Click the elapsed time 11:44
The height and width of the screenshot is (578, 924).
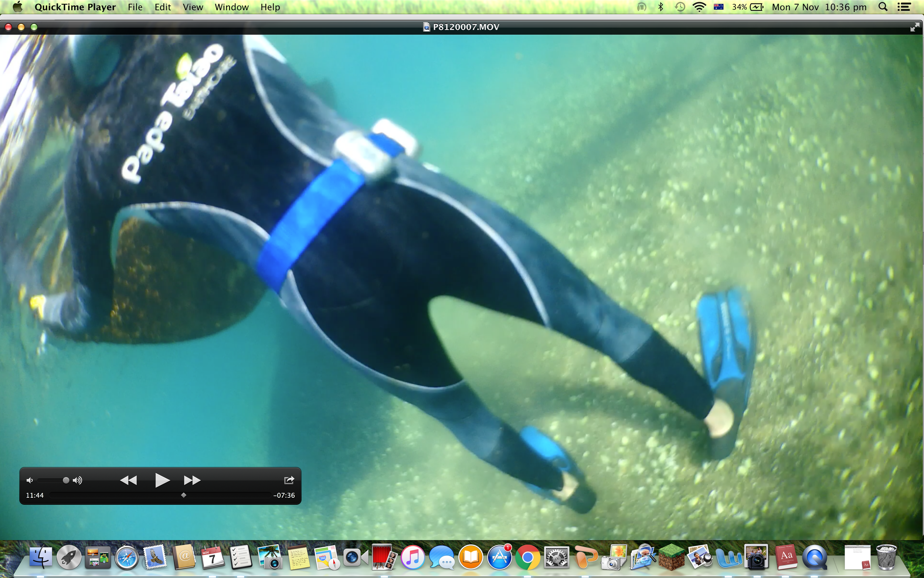pyautogui.click(x=35, y=496)
